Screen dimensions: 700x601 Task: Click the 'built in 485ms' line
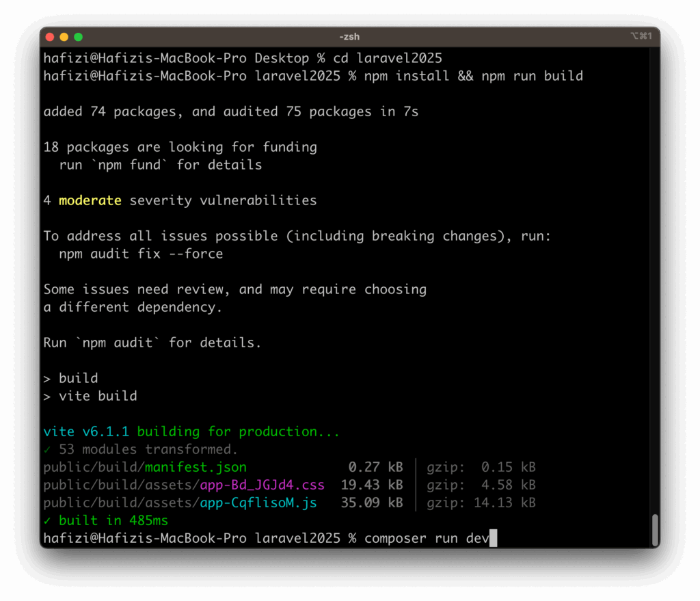[x=106, y=521]
